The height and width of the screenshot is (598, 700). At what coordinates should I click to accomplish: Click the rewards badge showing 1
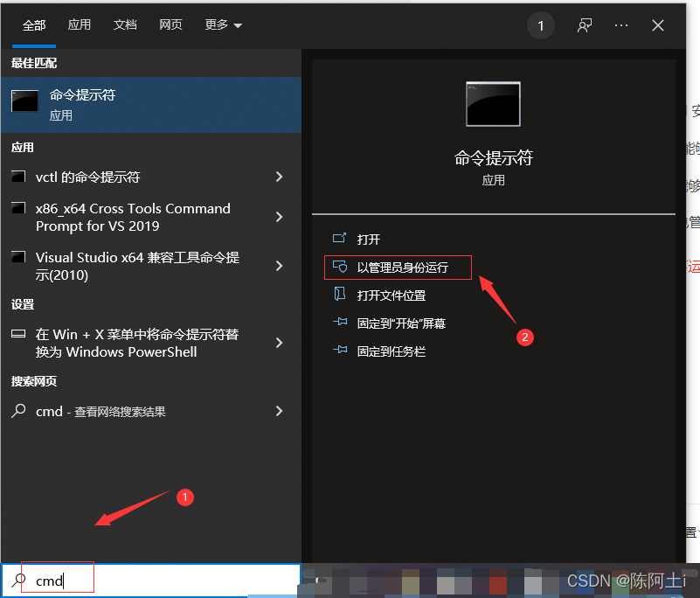tap(541, 26)
